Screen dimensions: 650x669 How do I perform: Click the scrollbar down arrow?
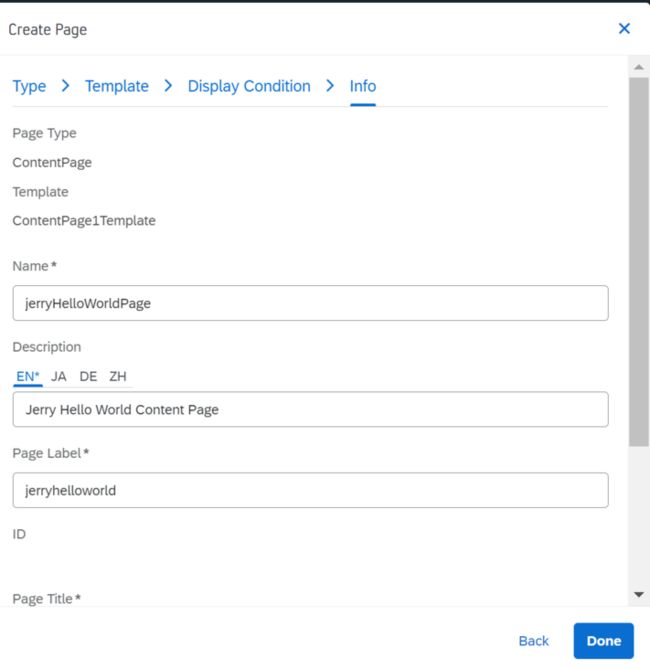(x=639, y=594)
